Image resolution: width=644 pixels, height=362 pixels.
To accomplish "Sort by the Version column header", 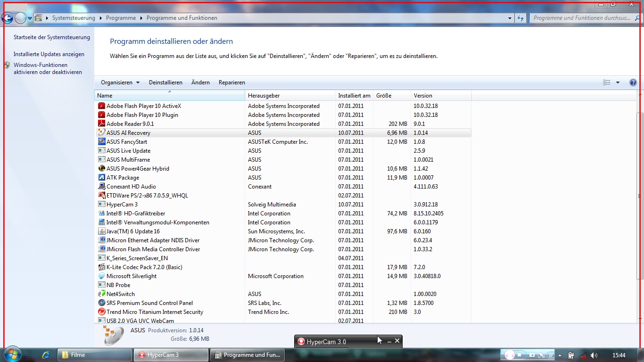I will [x=441, y=96].
